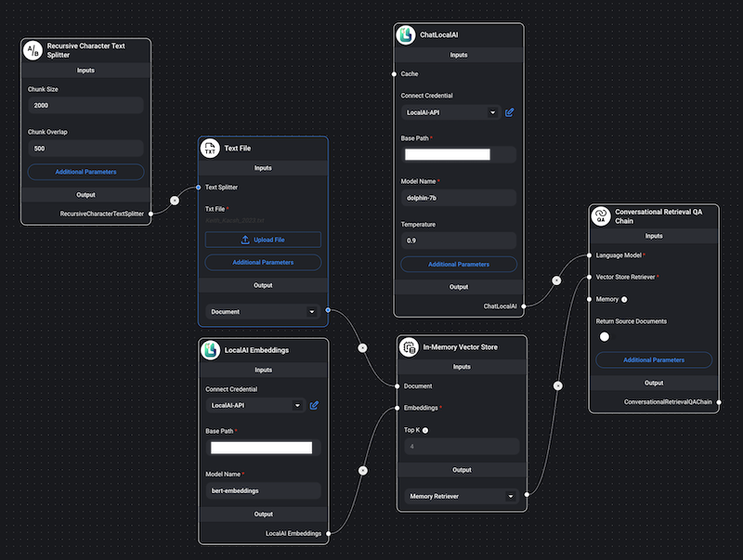Toggle the Return Source Documents switch
This screenshot has height=560, width=743.
click(x=605, y=336)
